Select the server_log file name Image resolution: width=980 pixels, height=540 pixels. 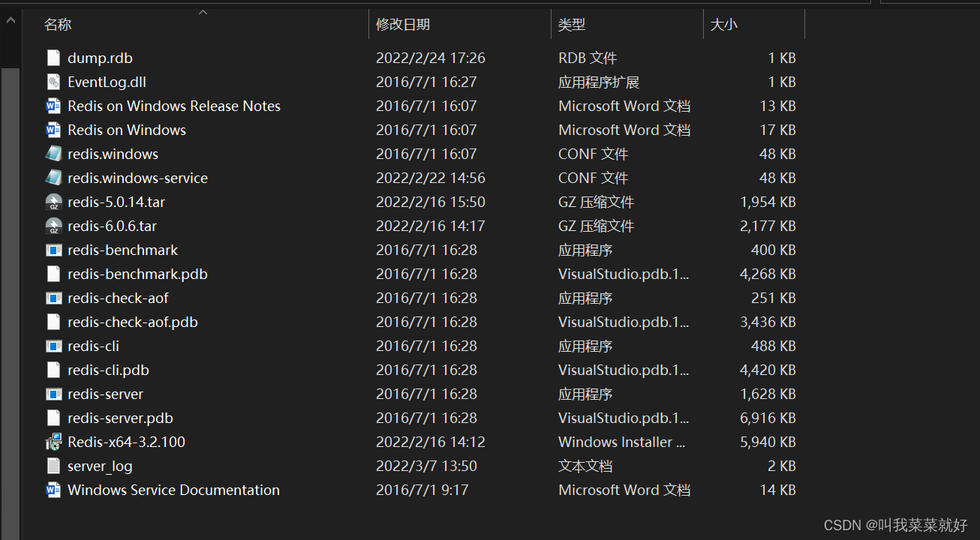click(x=100, y=466)
